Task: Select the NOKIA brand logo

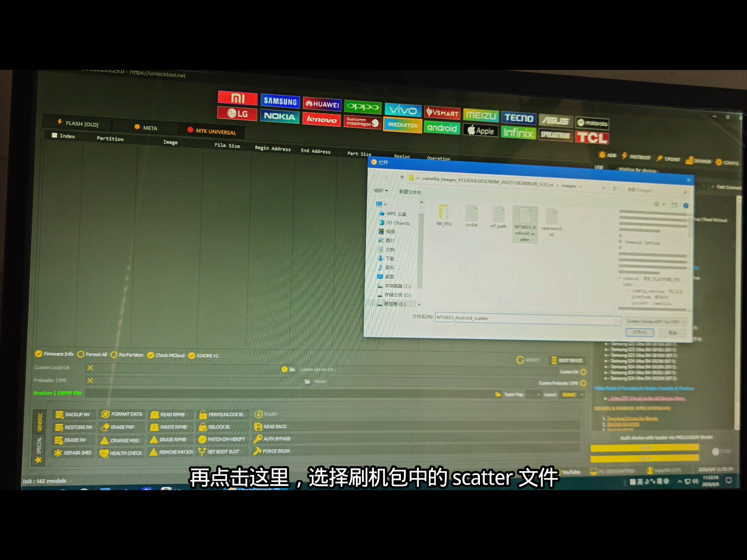Action: [x=279, y=116]
